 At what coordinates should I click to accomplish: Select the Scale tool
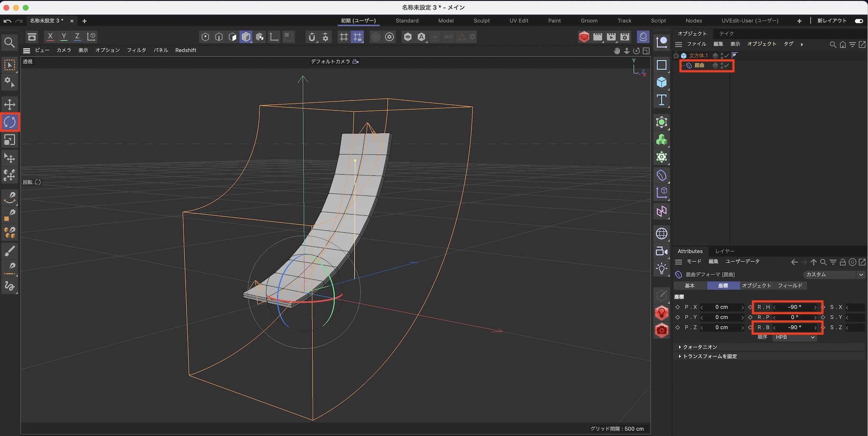(10, 140)
